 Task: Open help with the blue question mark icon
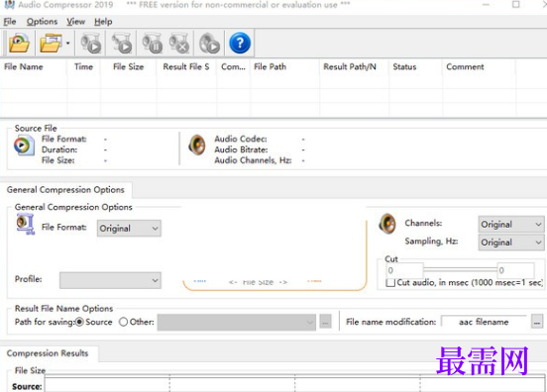(240, 44)
